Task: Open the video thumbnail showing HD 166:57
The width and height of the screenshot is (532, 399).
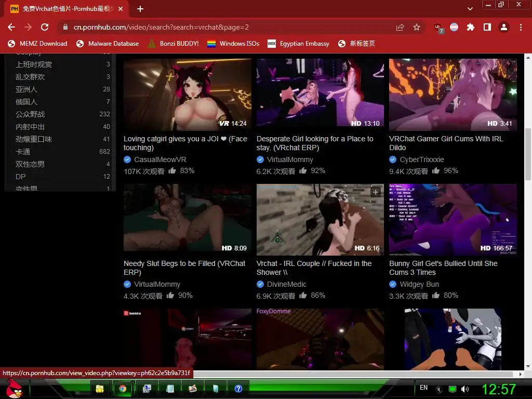Action: point(453,219)
